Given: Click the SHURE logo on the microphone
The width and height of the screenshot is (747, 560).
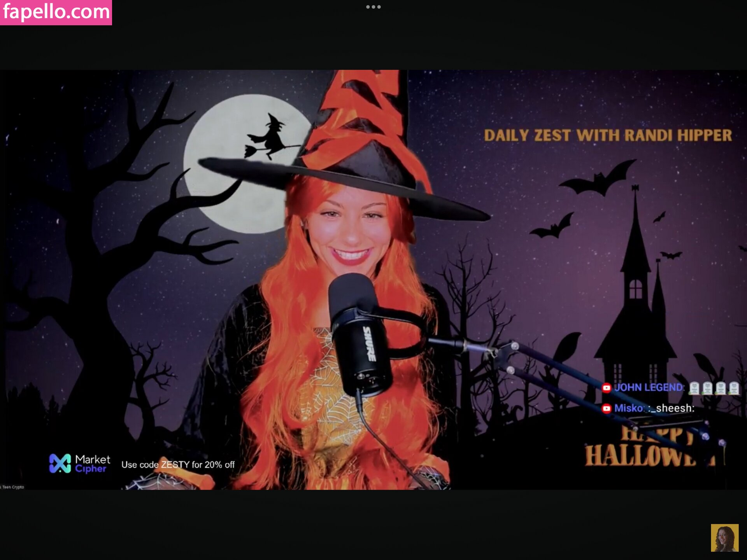Looking at the screenshot, I should click(369, 343).
